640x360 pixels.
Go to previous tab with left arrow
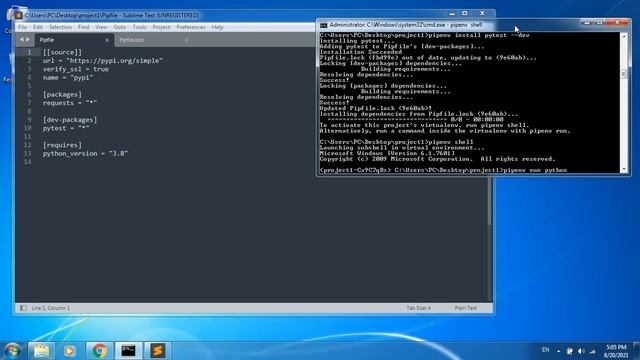click(22, 40)
